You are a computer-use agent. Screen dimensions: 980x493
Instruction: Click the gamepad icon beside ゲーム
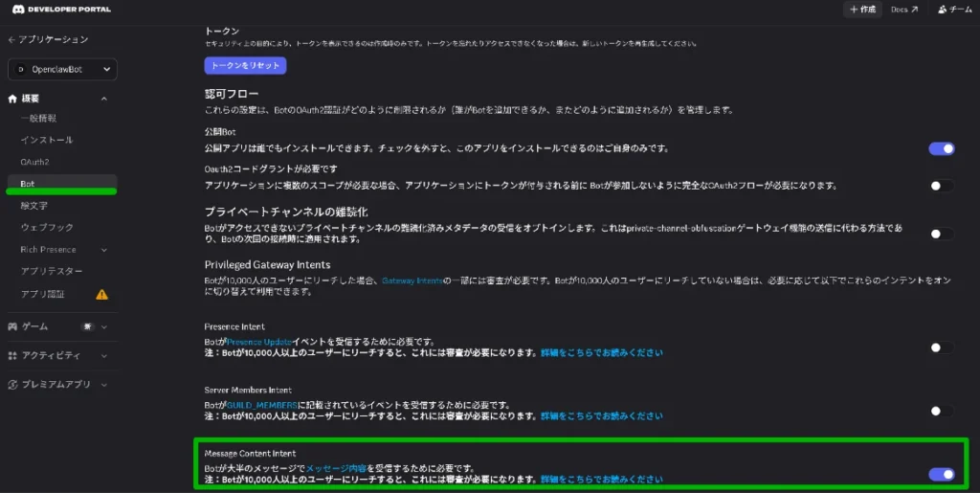click(12, 326)
